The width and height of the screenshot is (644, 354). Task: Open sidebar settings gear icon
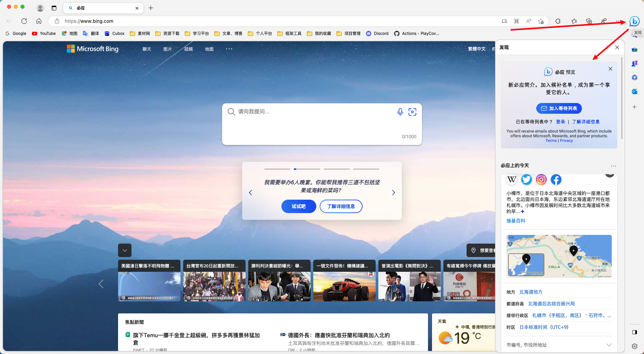tap(634, 346)
